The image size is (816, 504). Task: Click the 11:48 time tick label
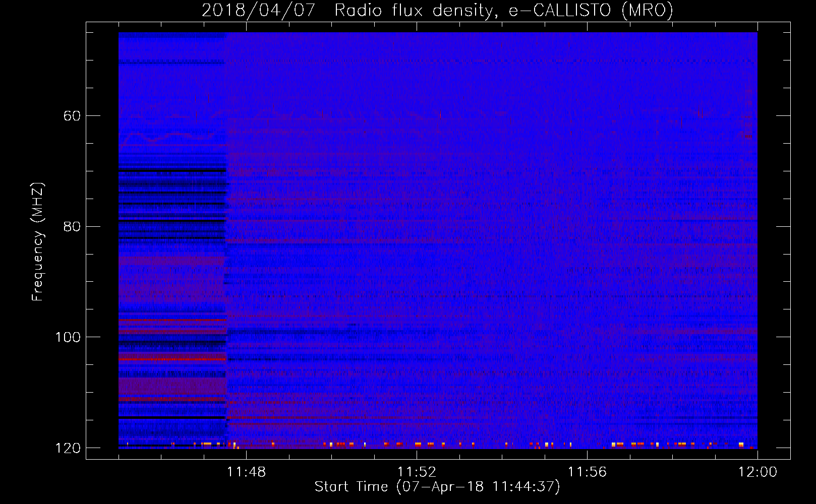246,472
